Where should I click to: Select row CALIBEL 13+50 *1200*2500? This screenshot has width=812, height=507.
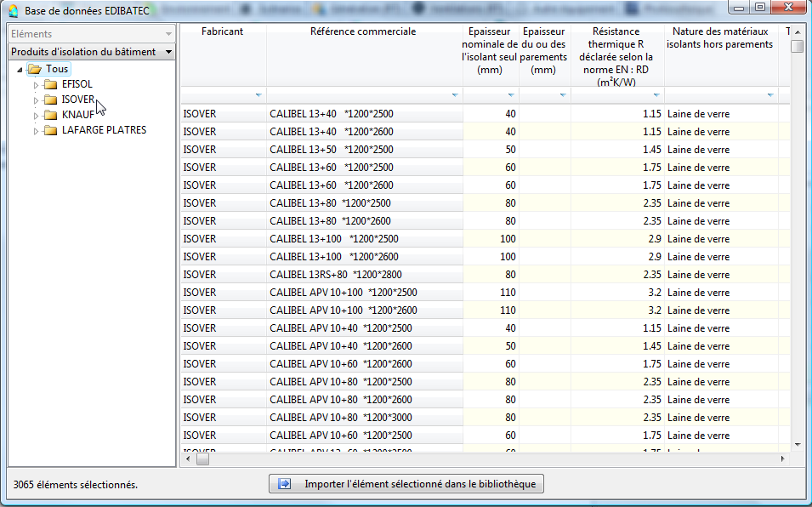pos(485,150)
